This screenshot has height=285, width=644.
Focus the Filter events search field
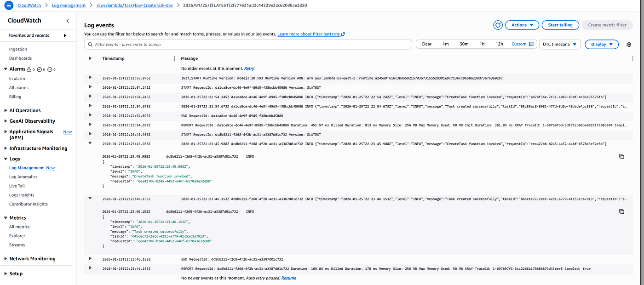(x=248, y=45)
